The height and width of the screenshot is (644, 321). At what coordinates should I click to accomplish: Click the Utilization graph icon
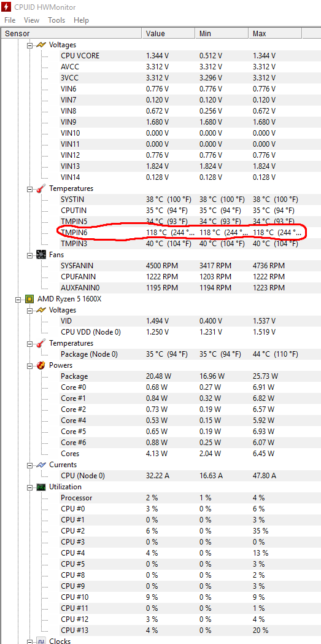point(41,487)
